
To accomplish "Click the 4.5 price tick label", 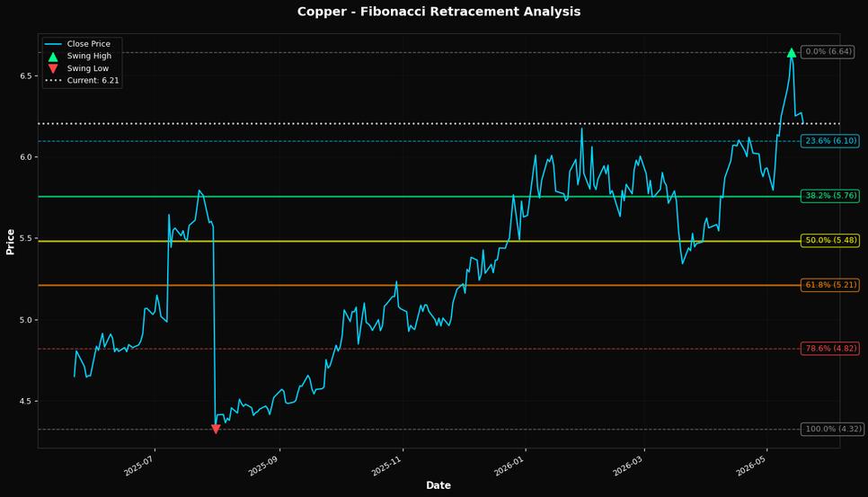I will coord(26,401).
